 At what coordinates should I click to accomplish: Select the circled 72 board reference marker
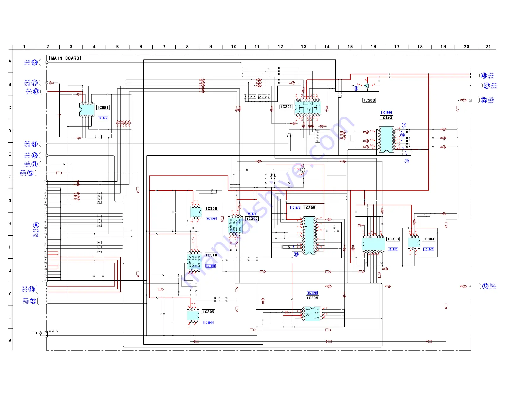[x=30, y=173]
